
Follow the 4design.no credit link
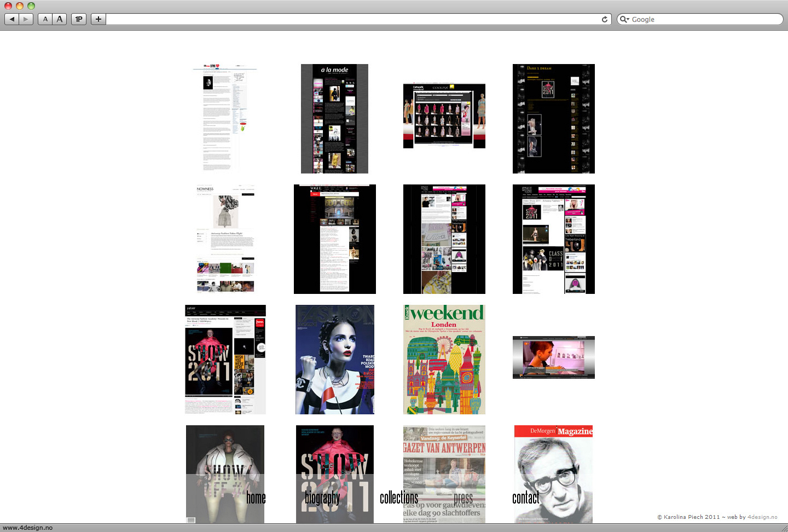click(762, 517)
